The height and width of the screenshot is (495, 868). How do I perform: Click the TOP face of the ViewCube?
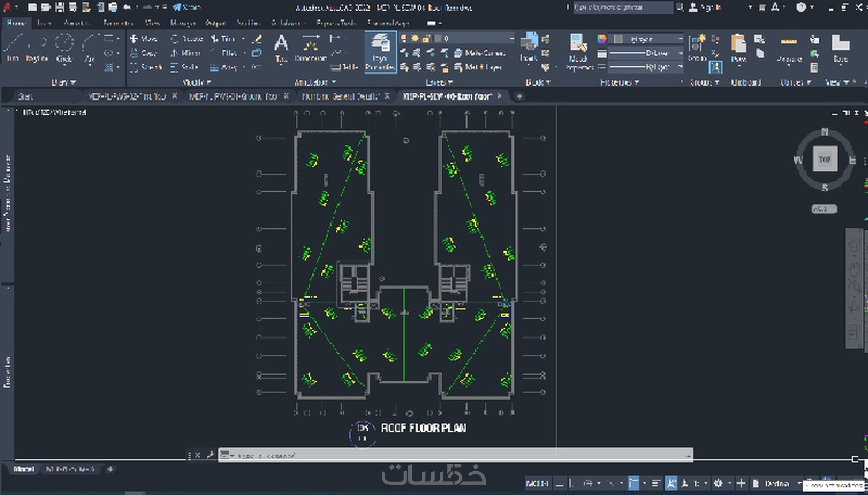tap(825, 159)
